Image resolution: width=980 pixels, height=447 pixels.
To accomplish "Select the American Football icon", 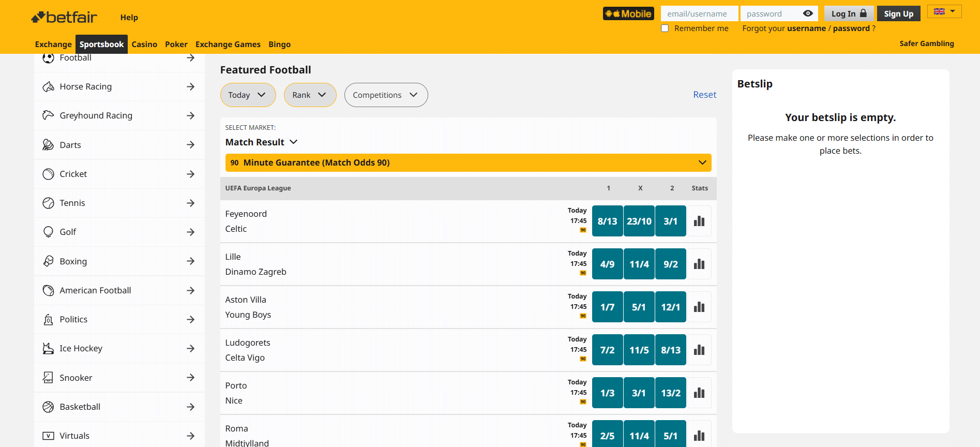I will click(48, 290).
